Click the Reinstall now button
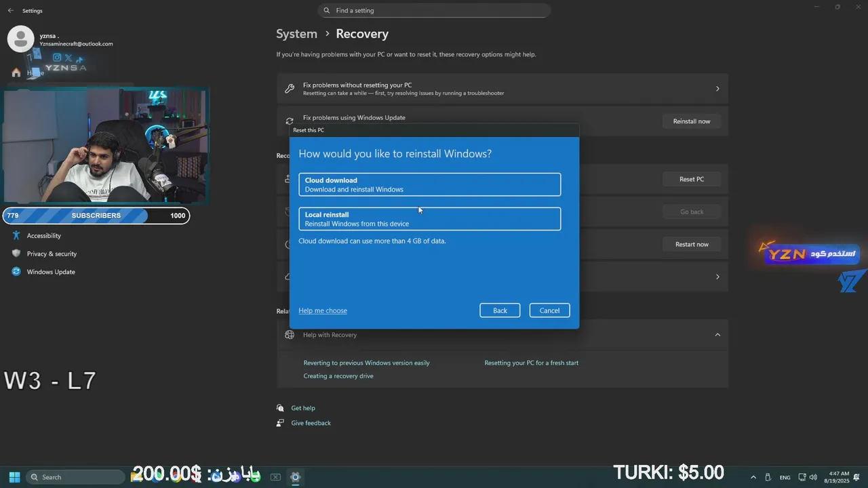This screenshot has width=868, height=488. pyautogui.click(x=692, y=121)
